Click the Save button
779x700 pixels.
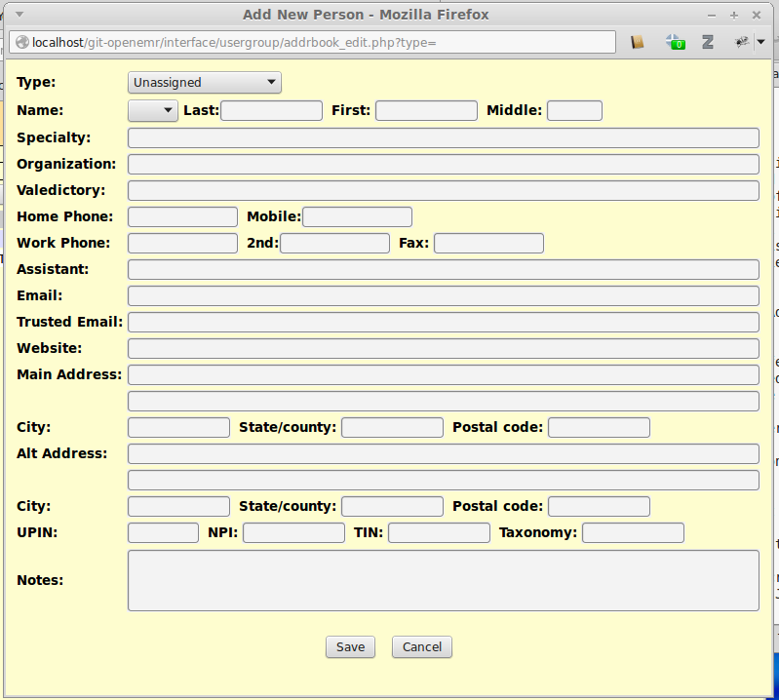click(x=350, y=646)
